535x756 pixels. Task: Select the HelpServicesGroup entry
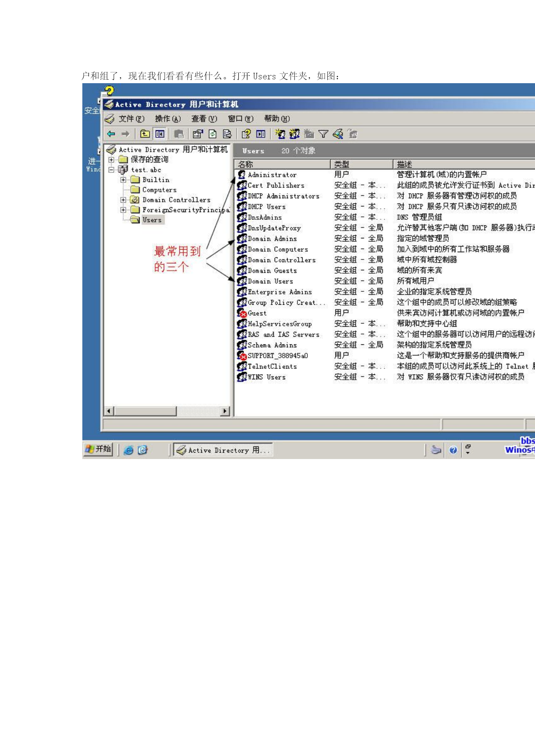[x=275, y=324]
